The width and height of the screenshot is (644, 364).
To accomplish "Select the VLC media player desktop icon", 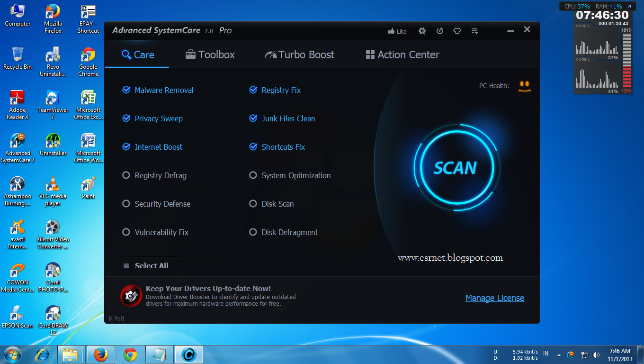I will tap(53, 191).
